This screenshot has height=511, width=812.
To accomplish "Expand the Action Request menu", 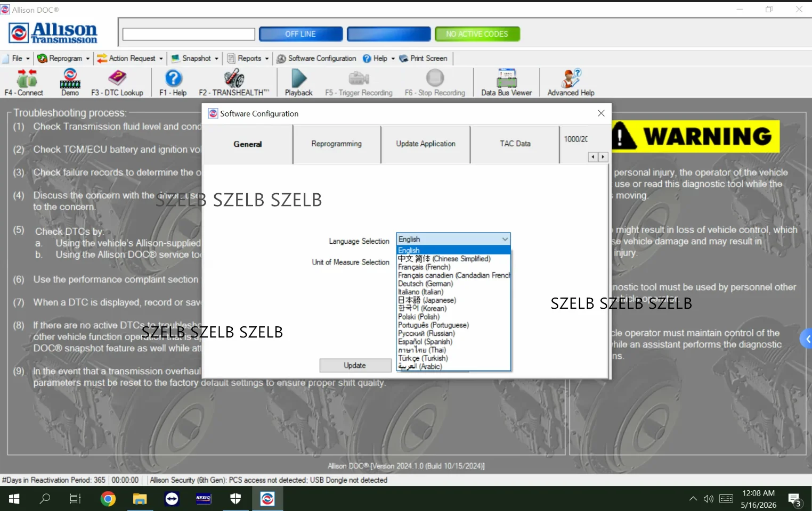I will coord(130,59).
